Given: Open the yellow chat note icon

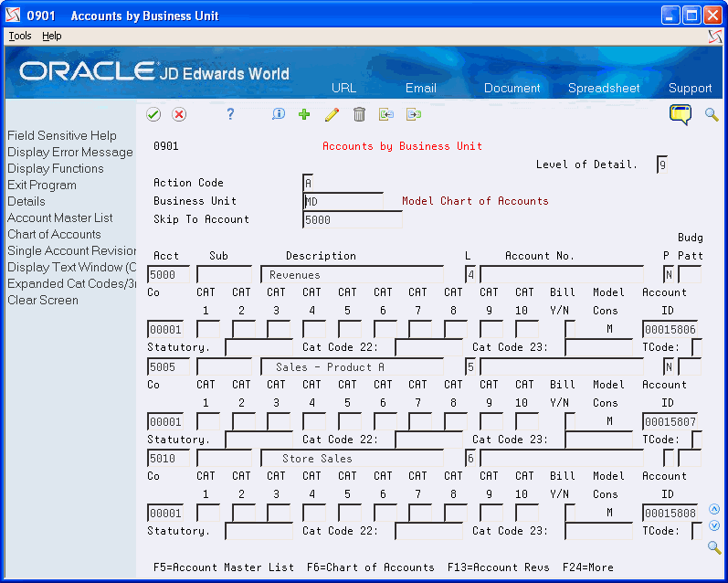Looking at the screenshot, I should pyautogui.click(x=681, y=114).
